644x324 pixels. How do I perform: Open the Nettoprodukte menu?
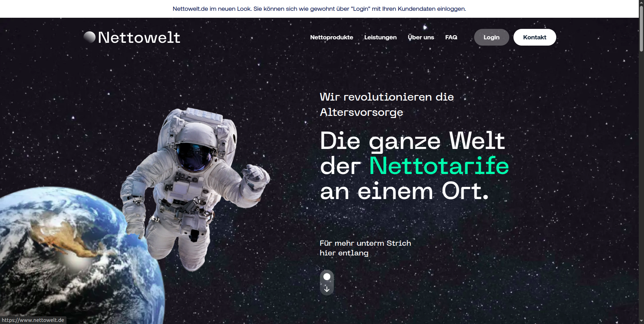click(331, 37)
